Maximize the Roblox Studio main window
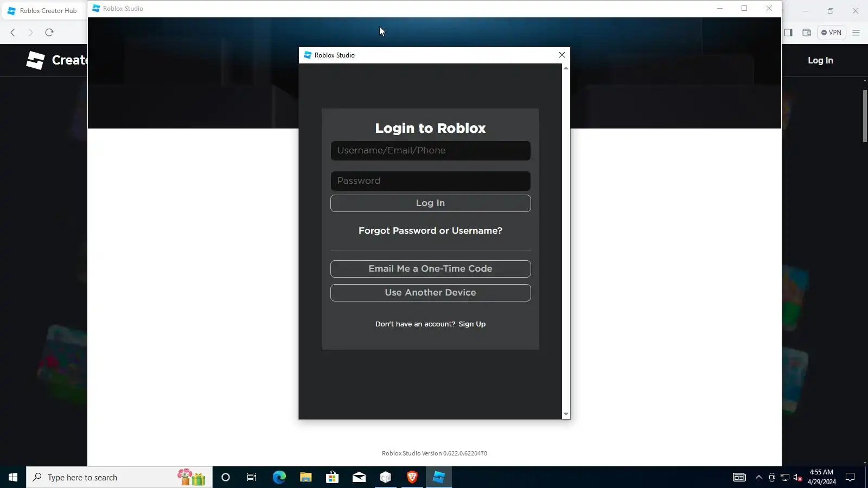Screen dimensions: 868x488 (x=744, y=8)
